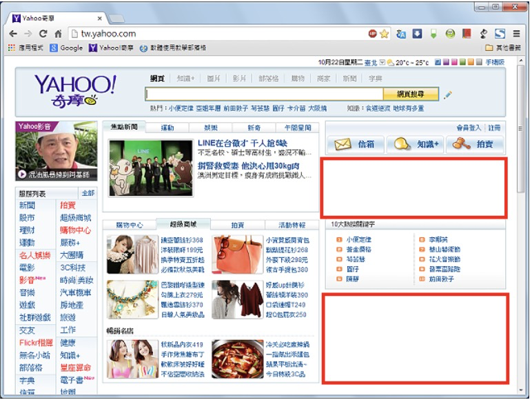532x400 pixels.
Task: Select the 知識+ search category tab
Action: (x=185, y=79)
